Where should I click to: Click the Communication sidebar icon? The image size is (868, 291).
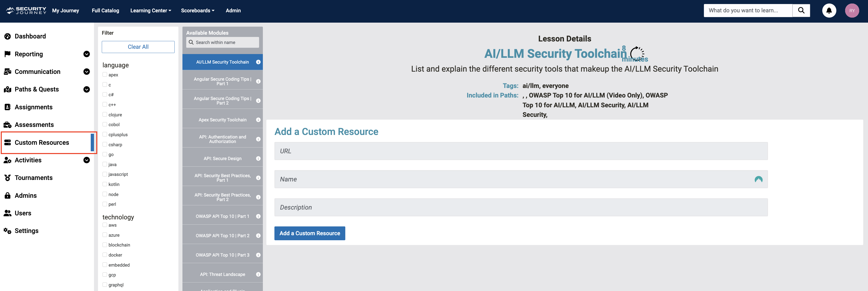pyautogui.click(x=7, y=72)
